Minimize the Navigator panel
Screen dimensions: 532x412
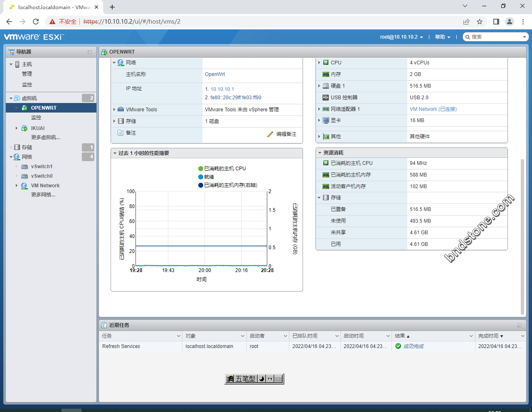(90, 52)
